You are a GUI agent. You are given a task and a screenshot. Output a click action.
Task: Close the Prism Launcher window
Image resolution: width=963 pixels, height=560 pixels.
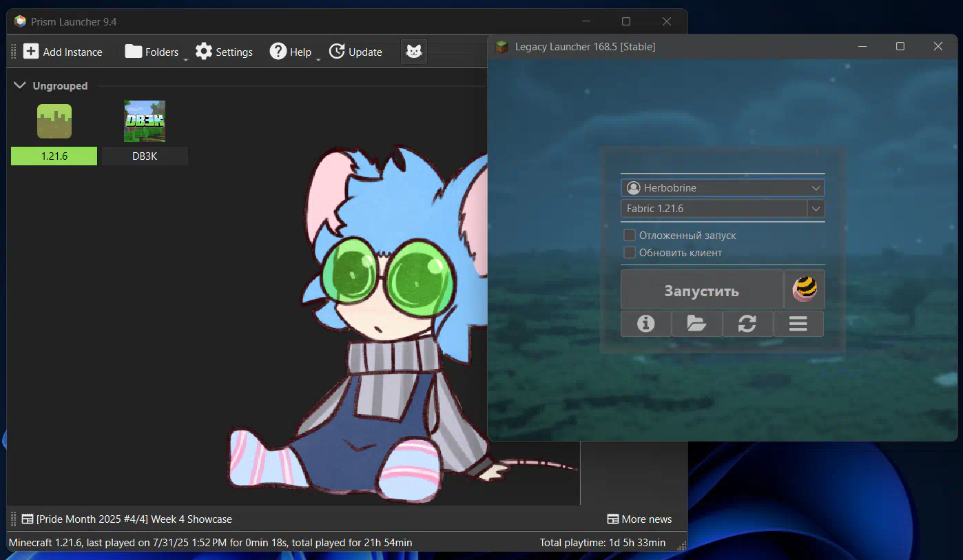667,21
